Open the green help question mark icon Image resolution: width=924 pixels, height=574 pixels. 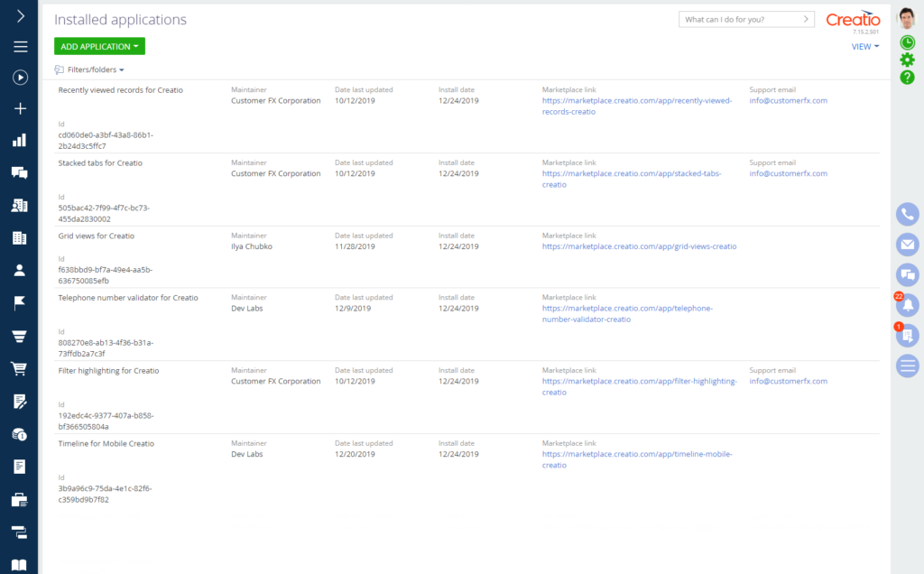pos(908,78)
